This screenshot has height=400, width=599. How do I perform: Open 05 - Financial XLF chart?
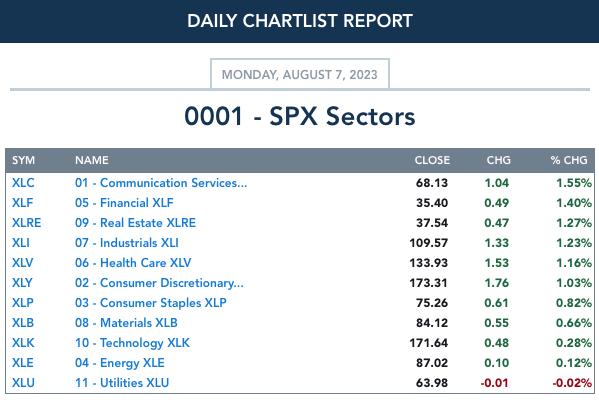[x=124, y=202]
